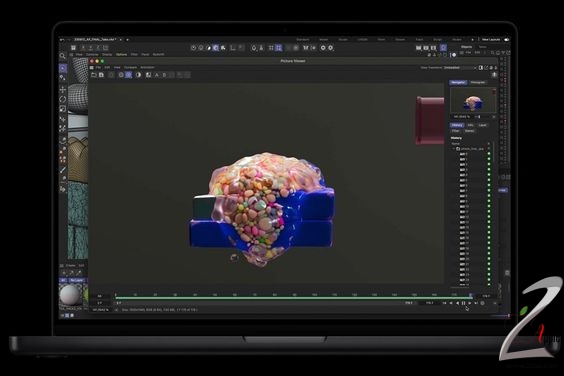Viewport: 564px width, 376px height.
Task: Click the AB compare icon in Picture Viewer
Action: click(x=148, y=75)
